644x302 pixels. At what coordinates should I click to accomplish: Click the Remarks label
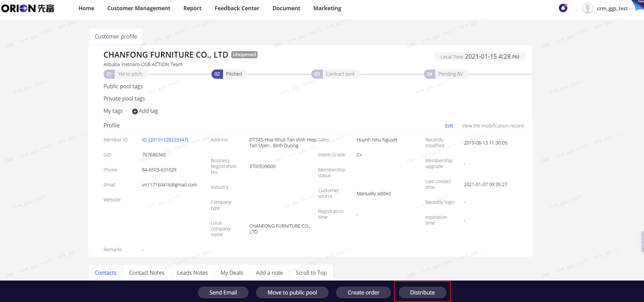[113, 250]
